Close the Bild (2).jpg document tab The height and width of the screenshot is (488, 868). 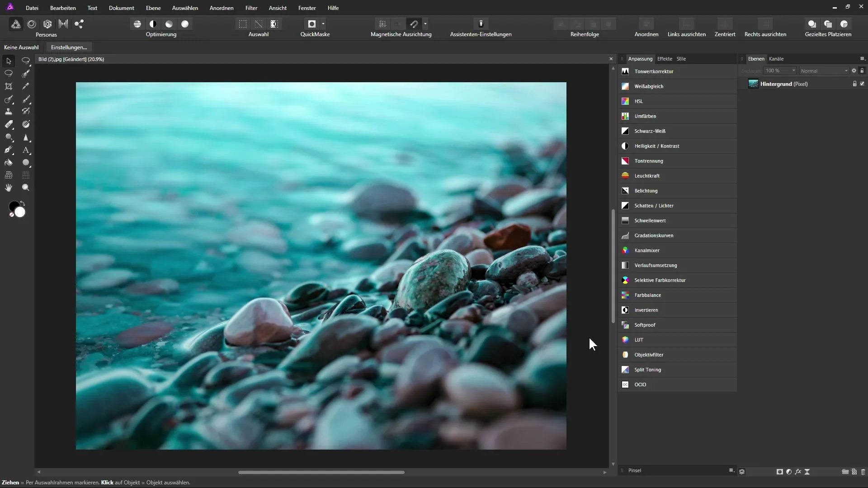(611, 59)
